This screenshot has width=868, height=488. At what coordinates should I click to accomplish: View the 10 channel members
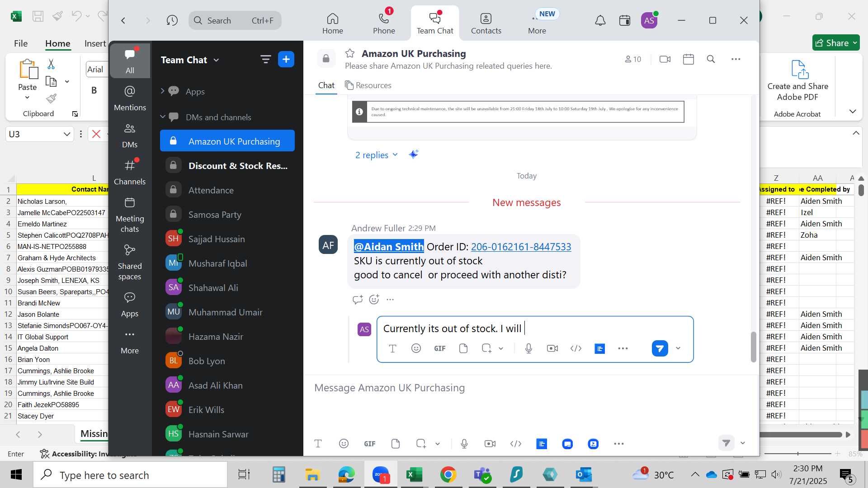click(633, 59)
